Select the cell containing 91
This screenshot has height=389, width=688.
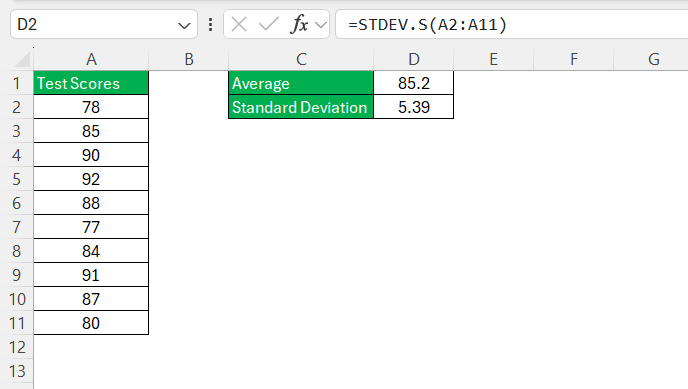tap(91, 275)
